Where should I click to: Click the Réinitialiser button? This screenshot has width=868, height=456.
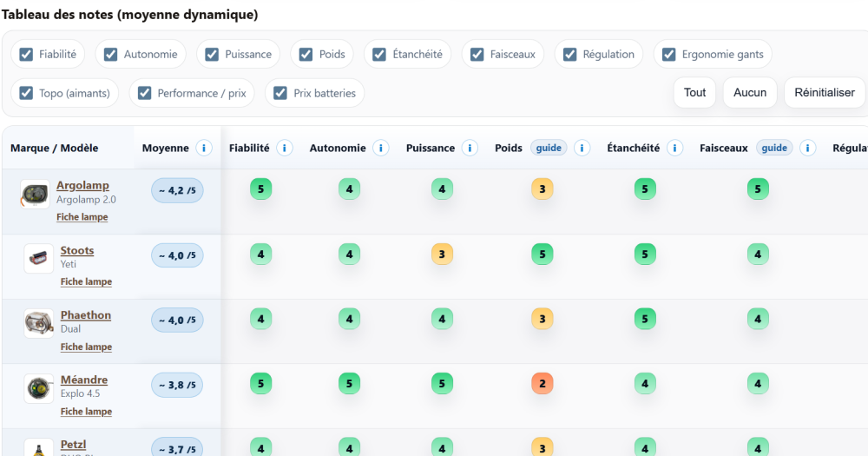pos(825,93)
